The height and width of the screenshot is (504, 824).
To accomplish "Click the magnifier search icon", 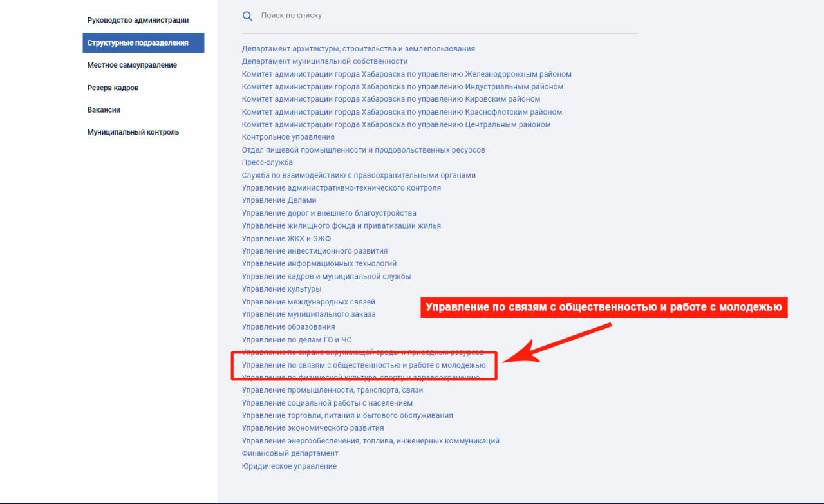I will pyautogui.click(x=247, y=16).
